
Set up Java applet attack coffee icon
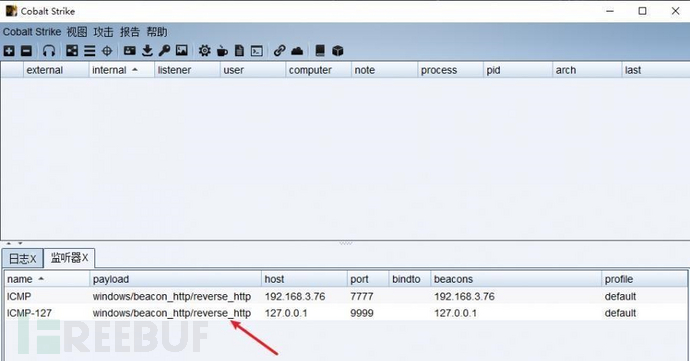click(222, 51)
